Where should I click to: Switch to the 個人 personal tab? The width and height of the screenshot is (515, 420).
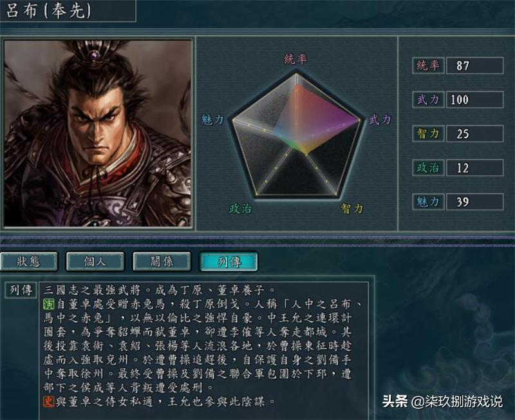point(95,262)
